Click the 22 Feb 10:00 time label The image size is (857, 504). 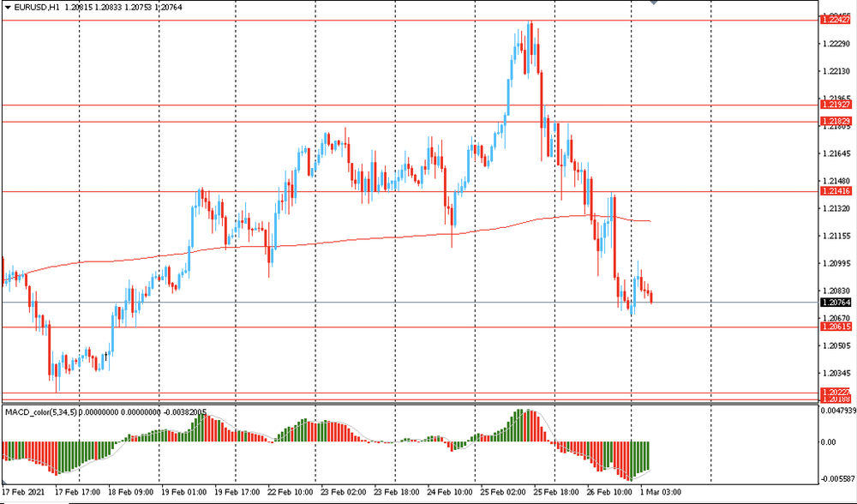click(291, 492)
